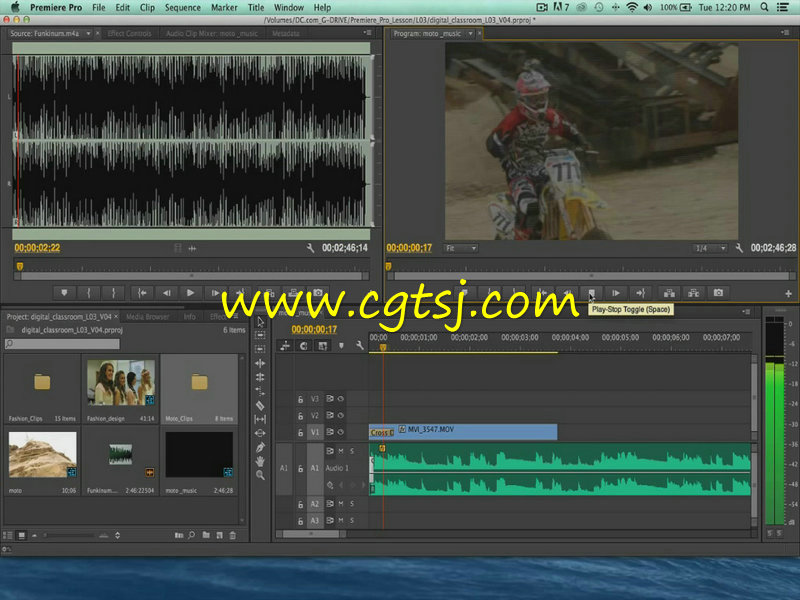Screen dimensions: 800x600
Task: Switch to Media Browser tab
Action: [x=147, y=317]
